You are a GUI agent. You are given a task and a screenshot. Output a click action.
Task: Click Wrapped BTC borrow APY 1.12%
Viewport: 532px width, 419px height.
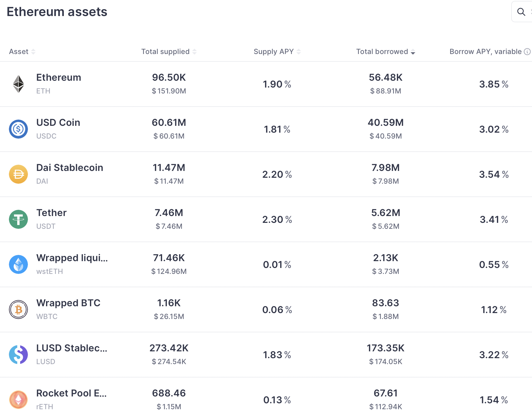(x=494, y=310)
